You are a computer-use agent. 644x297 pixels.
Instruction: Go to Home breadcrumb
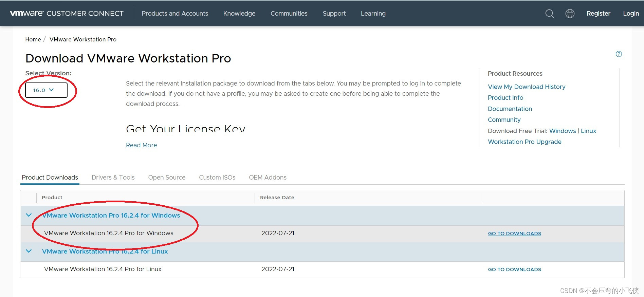(x=33, y=39)
